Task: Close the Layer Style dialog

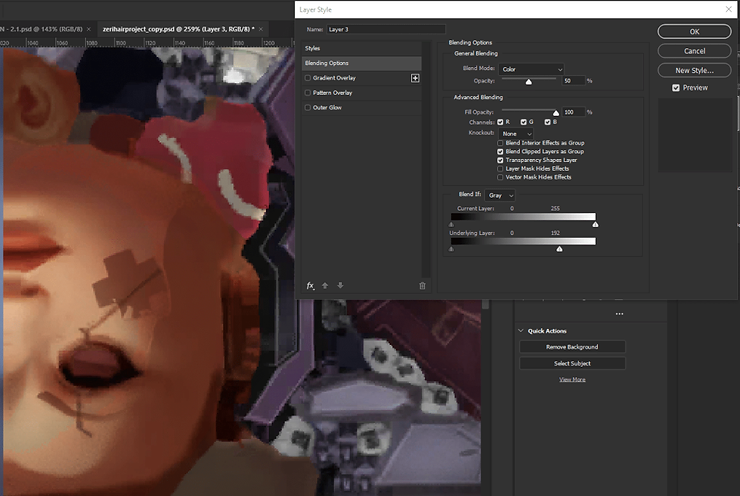Action: point(727,9)
